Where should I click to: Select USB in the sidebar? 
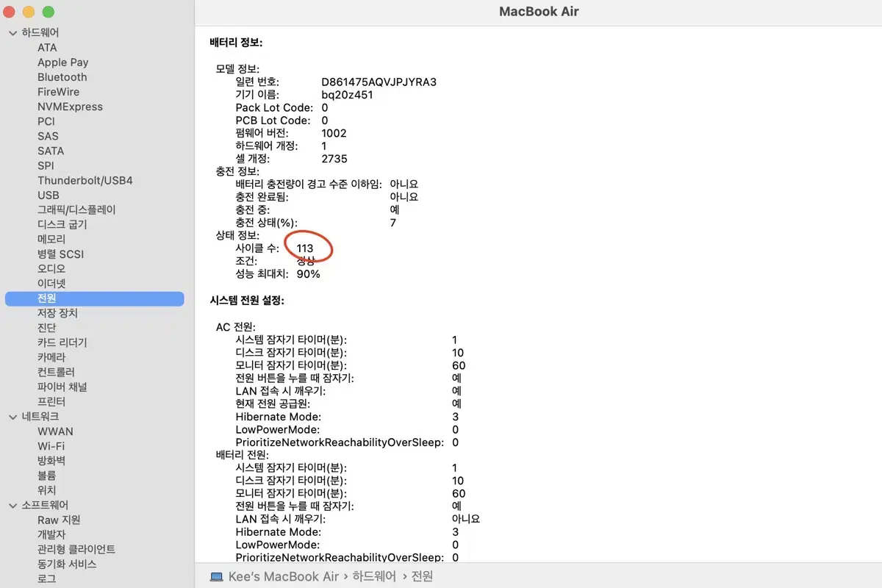click(x=49, y=195)
